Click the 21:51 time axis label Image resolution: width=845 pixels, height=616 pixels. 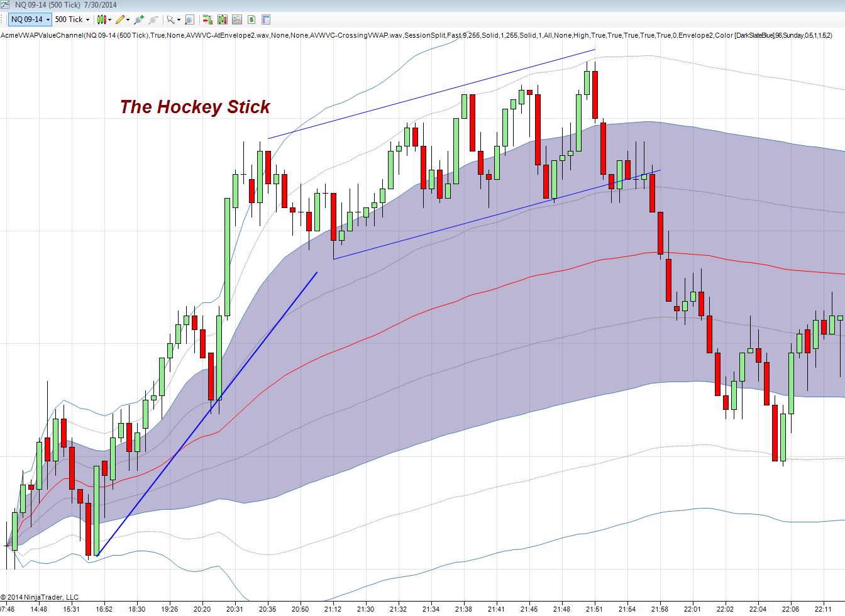(594, 609)
